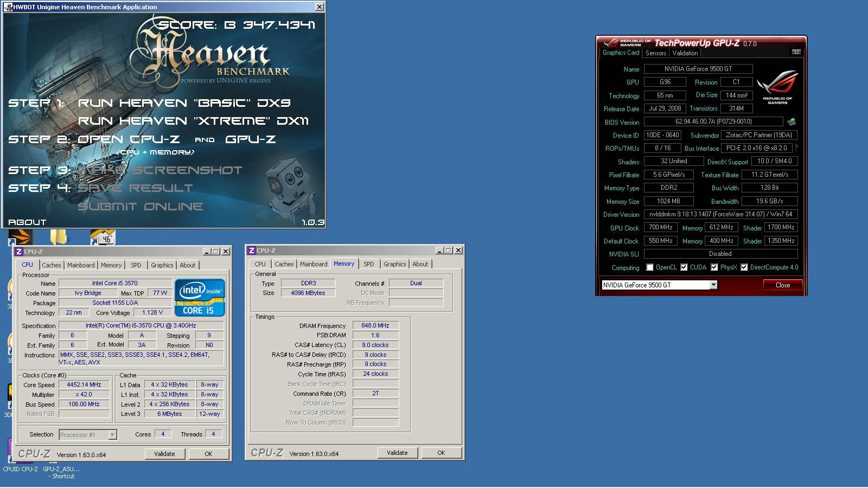This screenshot has height=488, width=868.
Task: Click the BIOS save chip icon in GPU-Z
Action: click(792, 122)
